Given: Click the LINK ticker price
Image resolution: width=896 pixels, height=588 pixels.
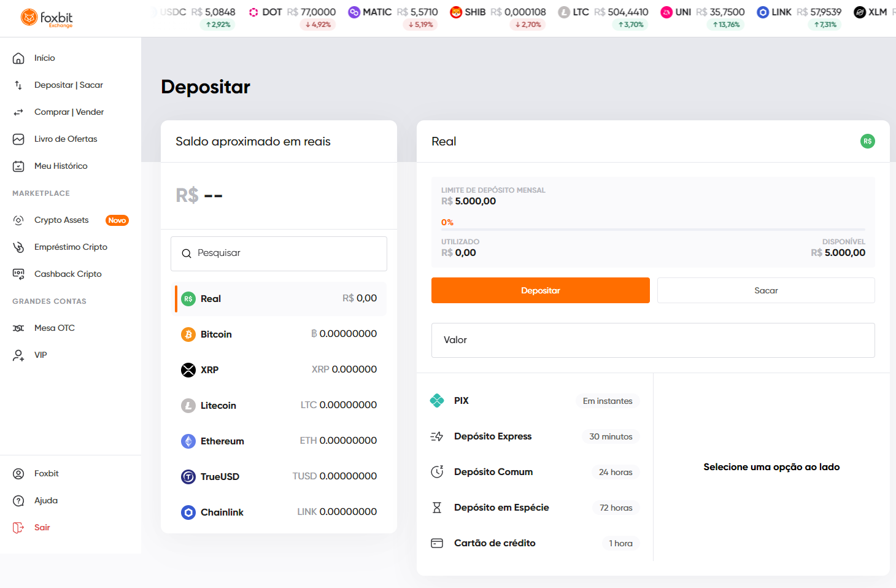Looking at the screenshot, I should (x=819, y=12).
